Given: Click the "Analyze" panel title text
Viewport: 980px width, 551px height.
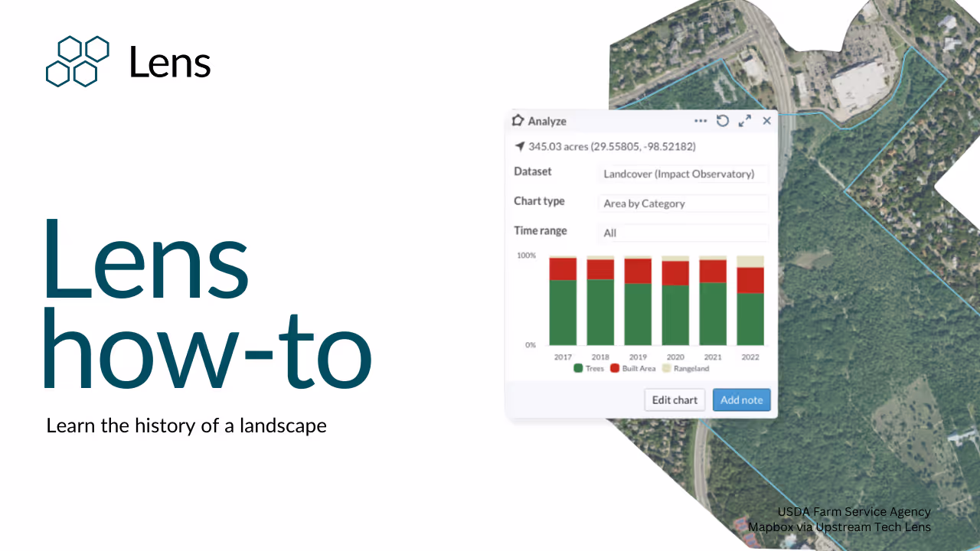Looking at the screenshot, I should click(x=547, y=121).
